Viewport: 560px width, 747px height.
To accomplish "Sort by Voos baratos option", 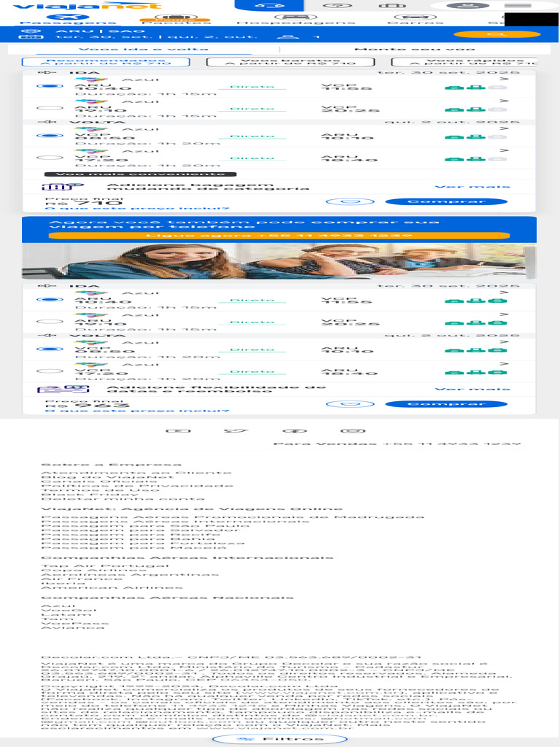I will (290, 62).
